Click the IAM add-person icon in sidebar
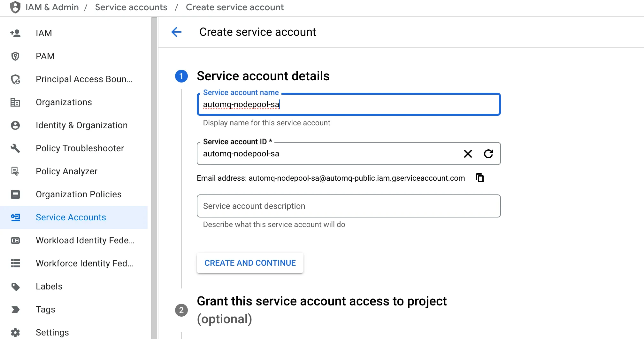Image resolution: width=644 pixels, height=339 pixels. pyautogui.click(x=15, y=33)
